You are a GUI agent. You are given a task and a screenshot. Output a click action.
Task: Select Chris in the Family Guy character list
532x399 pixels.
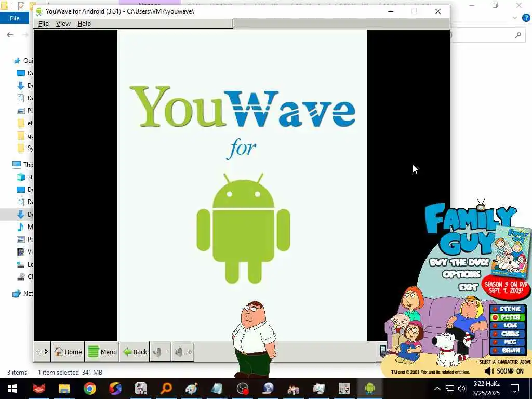pos(507,334)
